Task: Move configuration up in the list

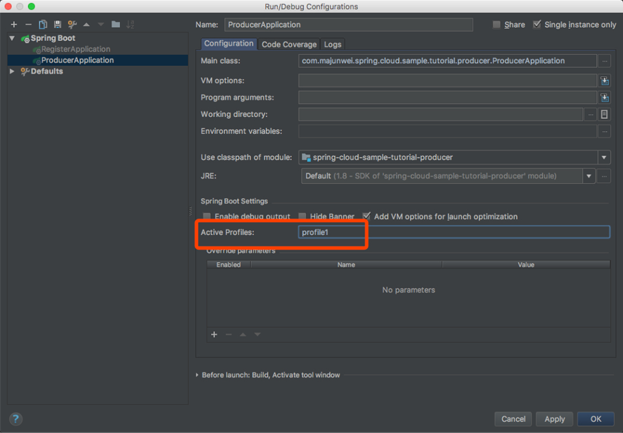Action: point(86,25)
